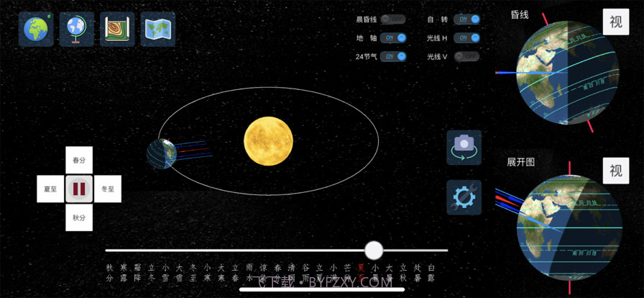This screenshot has width=644, height=298.
Task: Pause the orbit animation
Action: point(79,189)
